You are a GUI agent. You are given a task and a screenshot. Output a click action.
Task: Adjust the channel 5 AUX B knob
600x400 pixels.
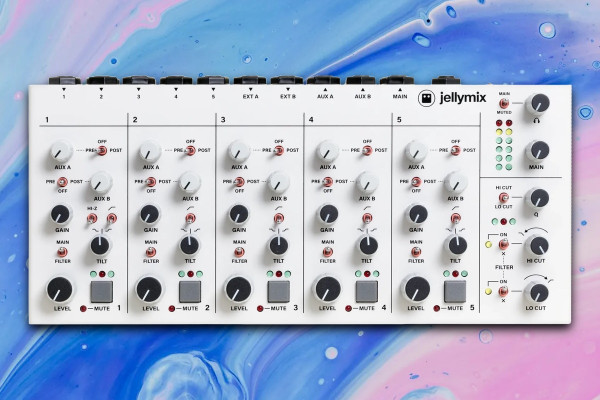click(x=455, y=183)
